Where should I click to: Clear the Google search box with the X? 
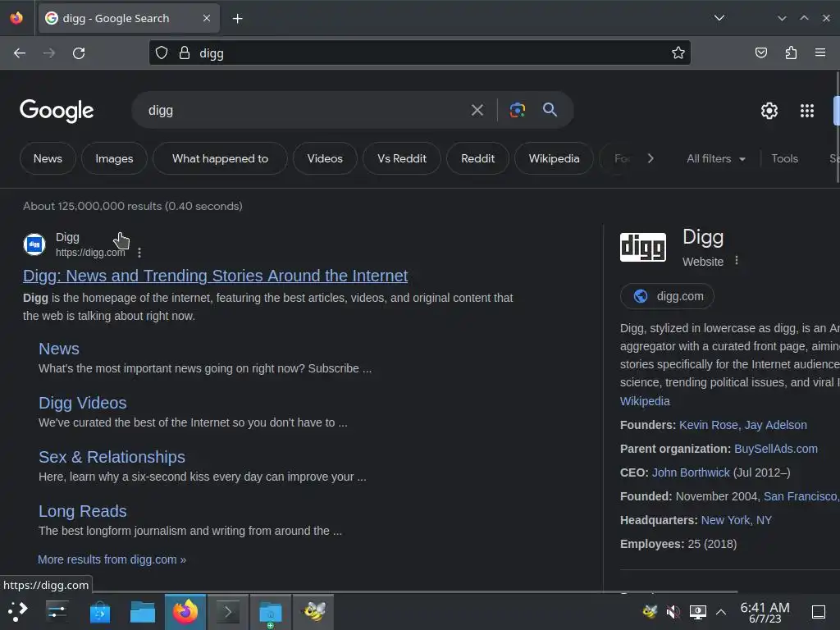477,111
